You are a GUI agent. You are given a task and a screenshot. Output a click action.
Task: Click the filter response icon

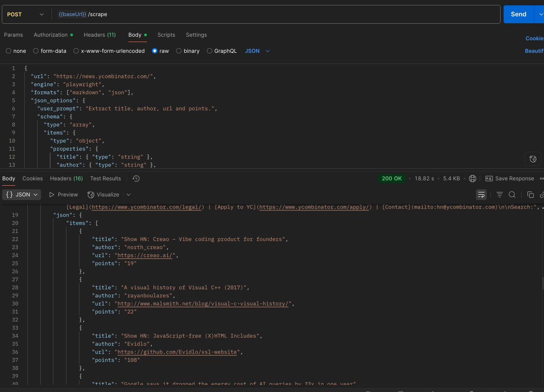click(x=499, y=194)
